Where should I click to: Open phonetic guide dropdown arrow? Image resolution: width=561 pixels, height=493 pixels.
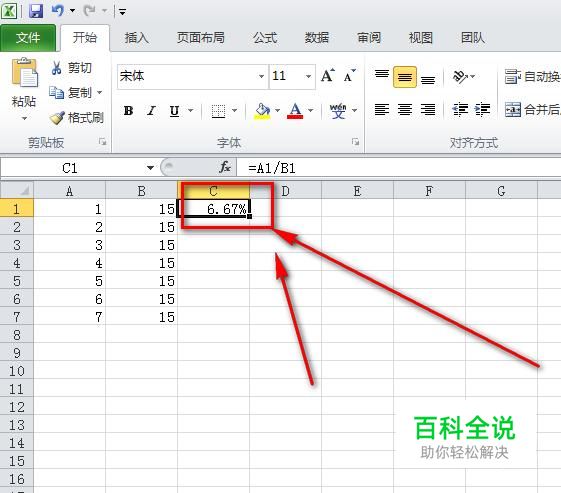[x=355, y=111]
